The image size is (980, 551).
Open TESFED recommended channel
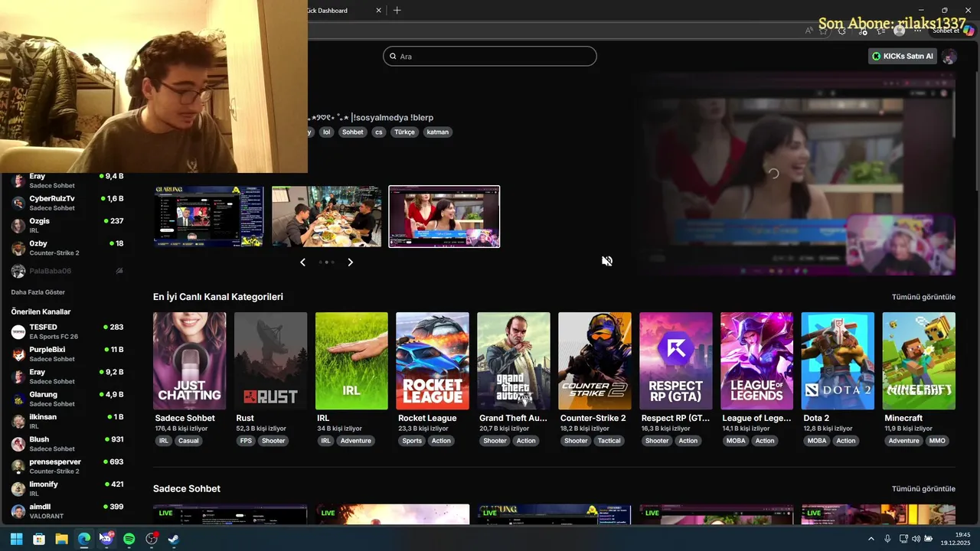[x=67, y=331]
